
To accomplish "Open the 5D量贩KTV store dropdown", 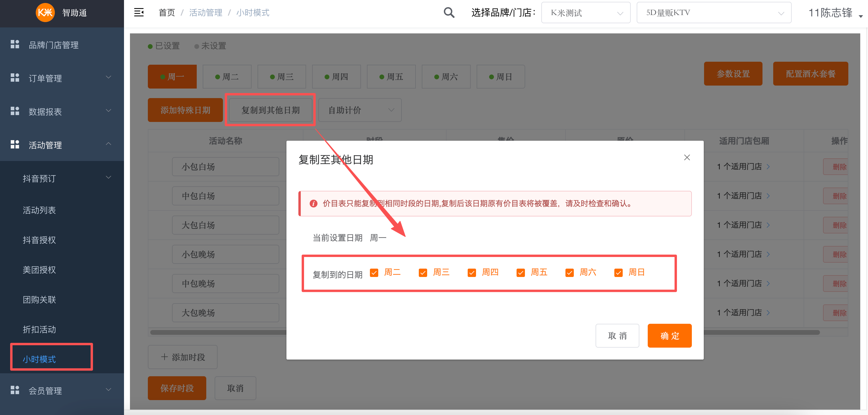I will pos(714,13).
